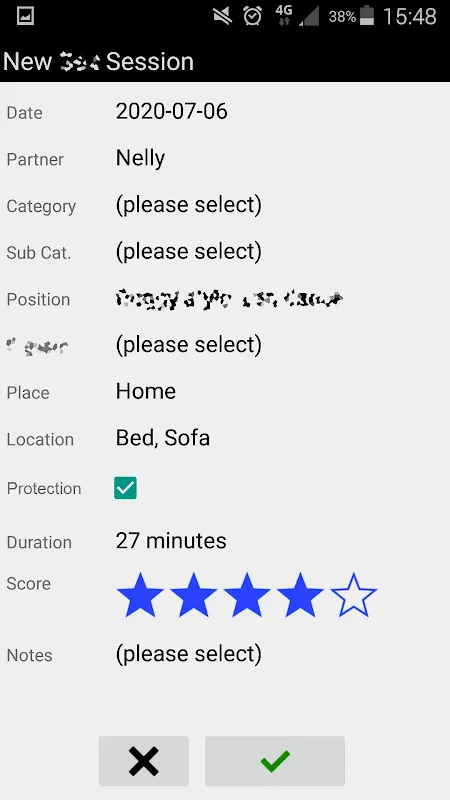Set score to three stars
450x800 pixels.
click(x=247, y=595)
